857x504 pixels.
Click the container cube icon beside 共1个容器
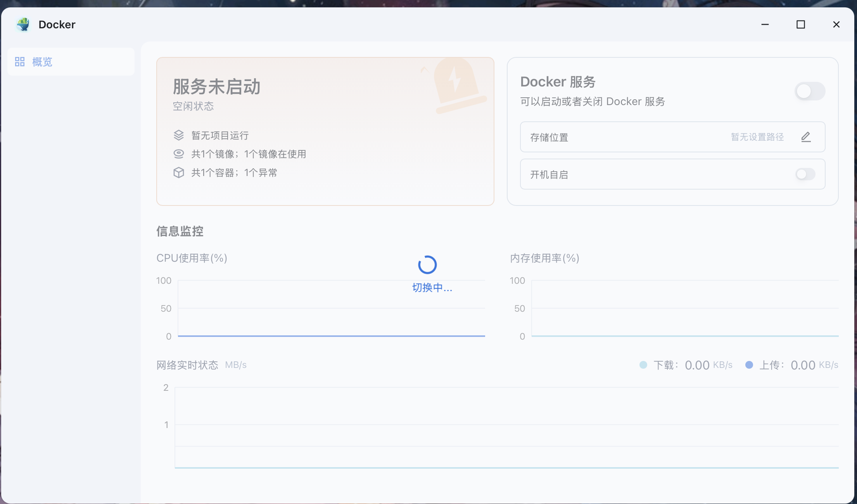click(x=178, y=173)
